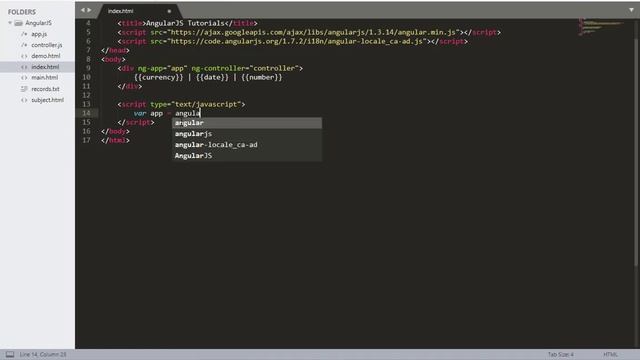This screenshot has height=360, width=640.
Task: Click the subject.html file icon
Action: pyautogui.click(x=24, y=100)
